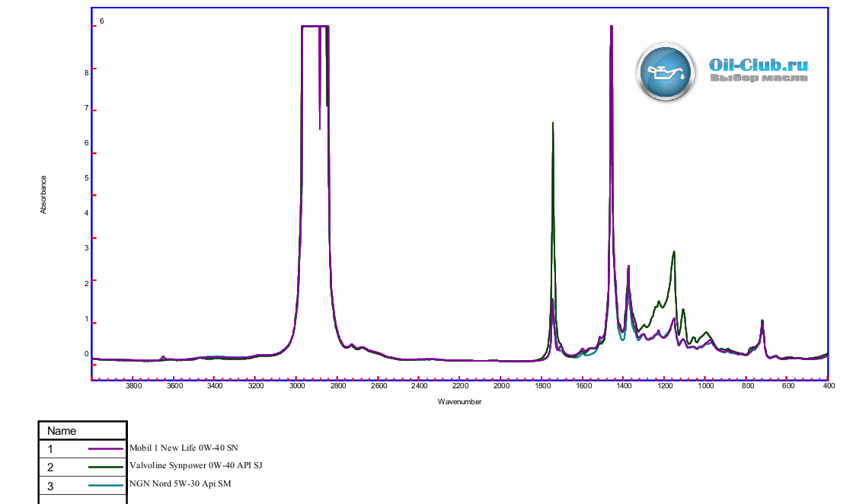Click the 800 wavenumber tick label

(749, 386)
